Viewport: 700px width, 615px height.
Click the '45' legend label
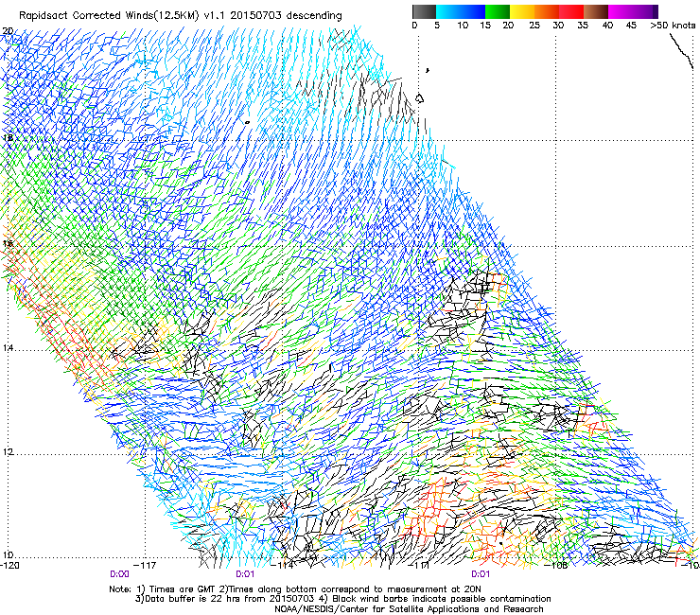[x=631, y=26]
